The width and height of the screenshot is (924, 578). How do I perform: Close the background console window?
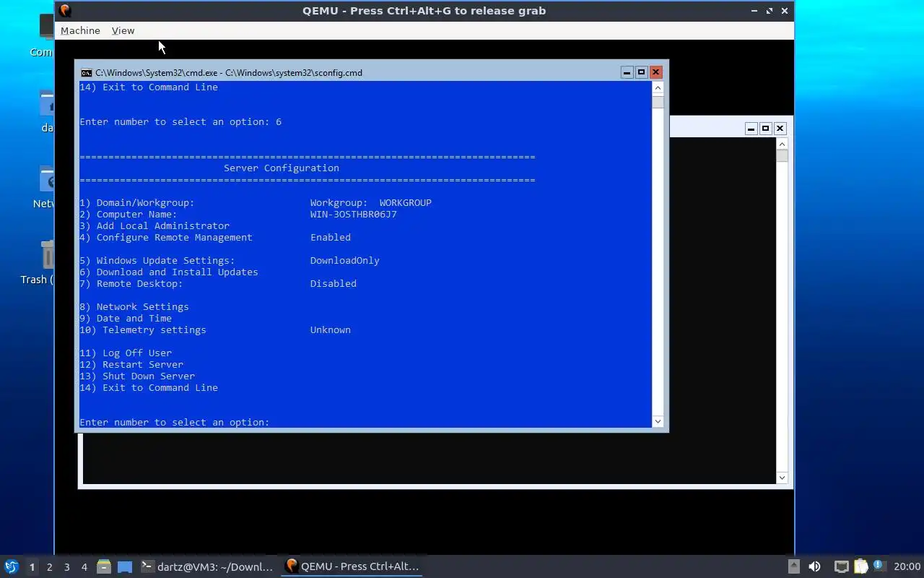(x=780, y=129)
